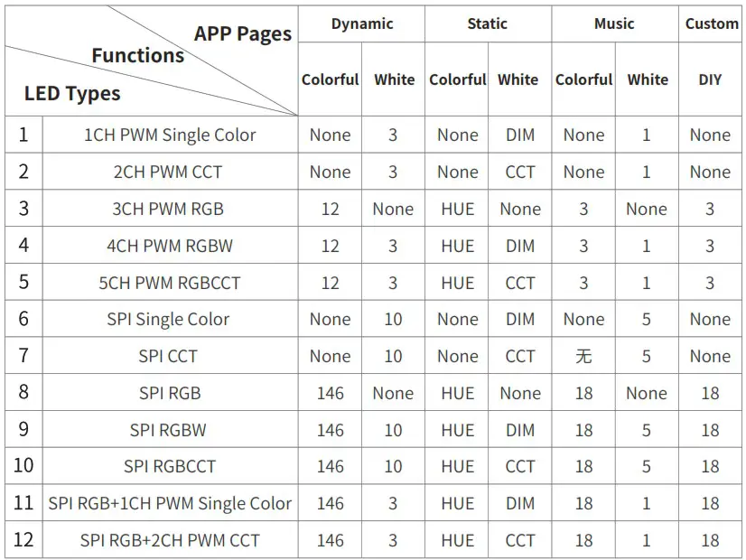
Task: Click Dynamic Colorful '146' in SPI RGB row
Action: (x=331, y=394)
